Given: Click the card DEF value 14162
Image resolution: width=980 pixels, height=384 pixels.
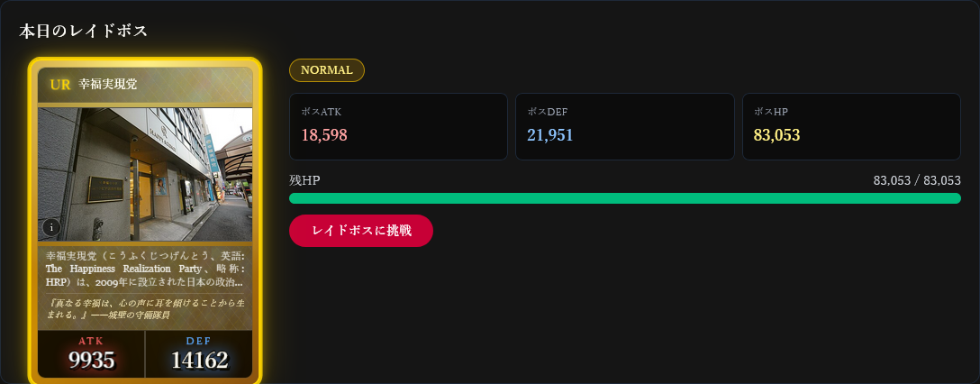Looking at the screenshot, I should tap(199, 361).
